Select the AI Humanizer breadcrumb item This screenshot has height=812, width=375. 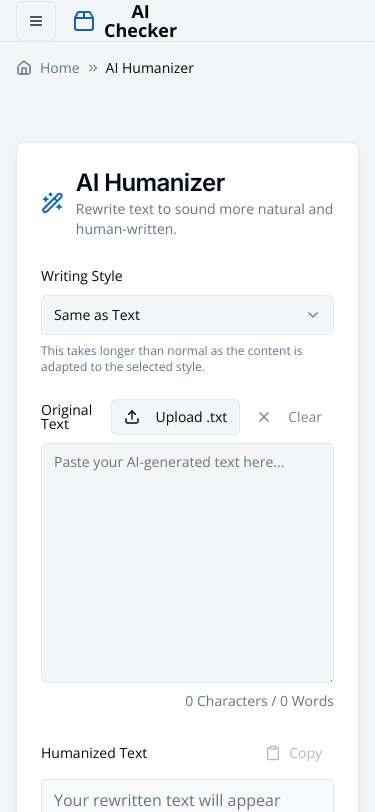(150, 68)
